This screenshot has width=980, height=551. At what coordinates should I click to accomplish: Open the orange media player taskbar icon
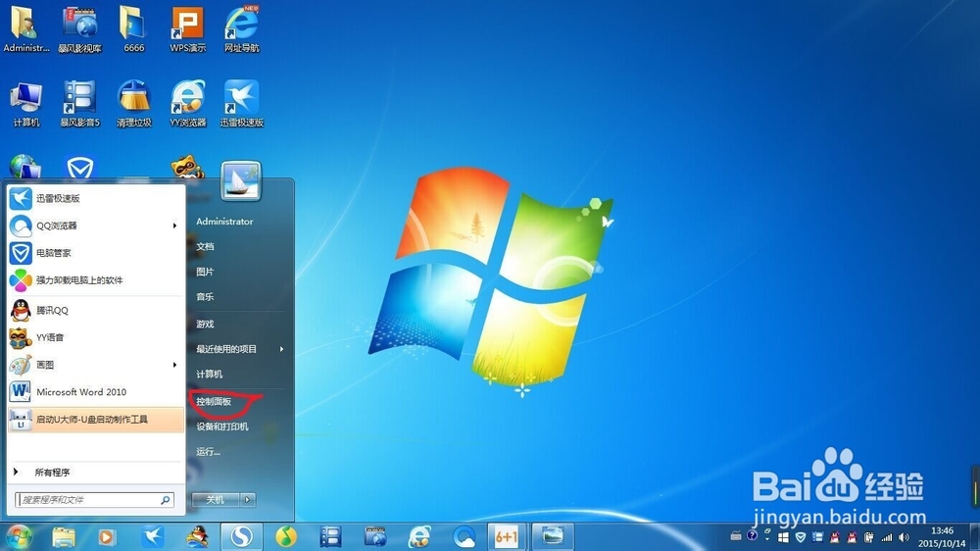pos(106,536)
